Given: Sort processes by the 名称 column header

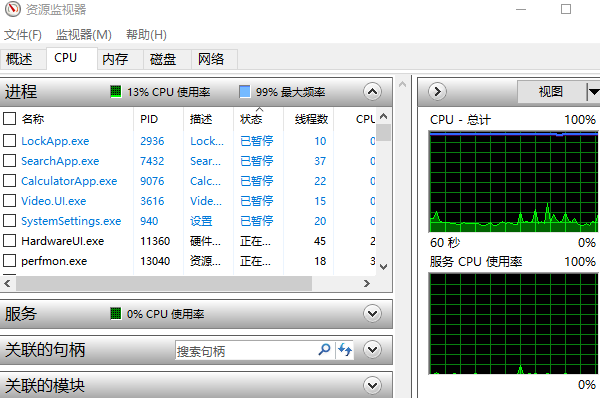Looking at the screenshot, I should tap(33, 119).
